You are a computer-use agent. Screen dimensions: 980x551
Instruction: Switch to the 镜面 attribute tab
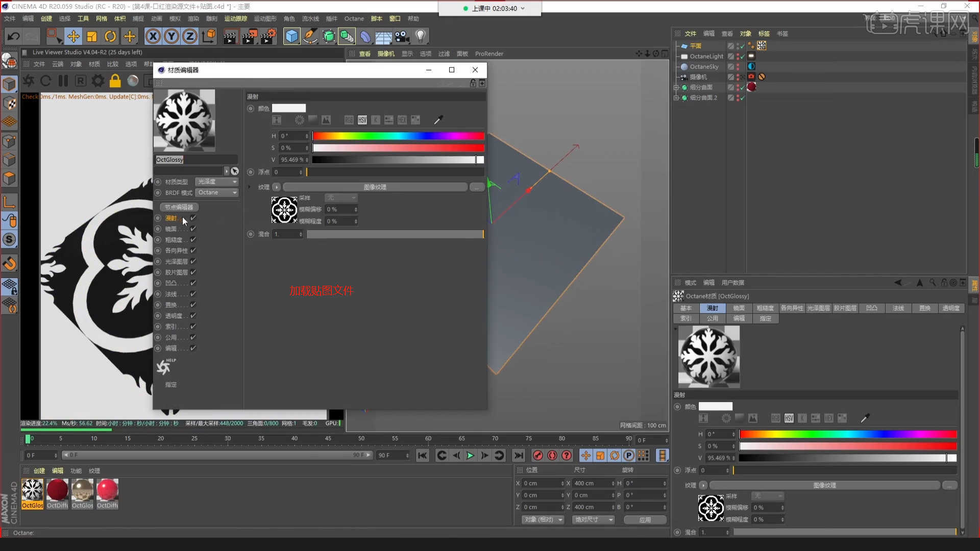739,308
